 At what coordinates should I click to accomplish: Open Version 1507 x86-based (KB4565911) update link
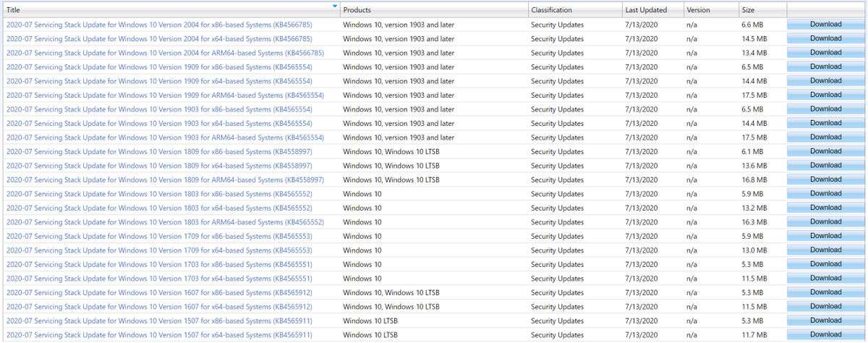(159, 321)
